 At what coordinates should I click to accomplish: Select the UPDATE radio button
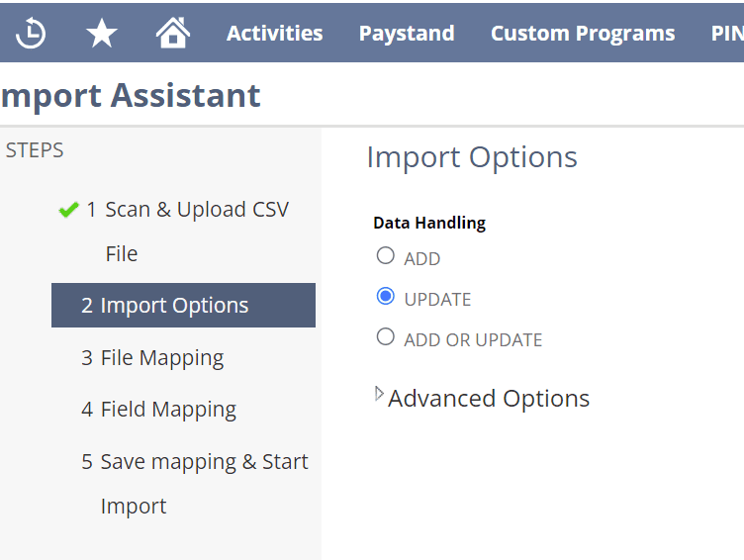coord(385,297)
